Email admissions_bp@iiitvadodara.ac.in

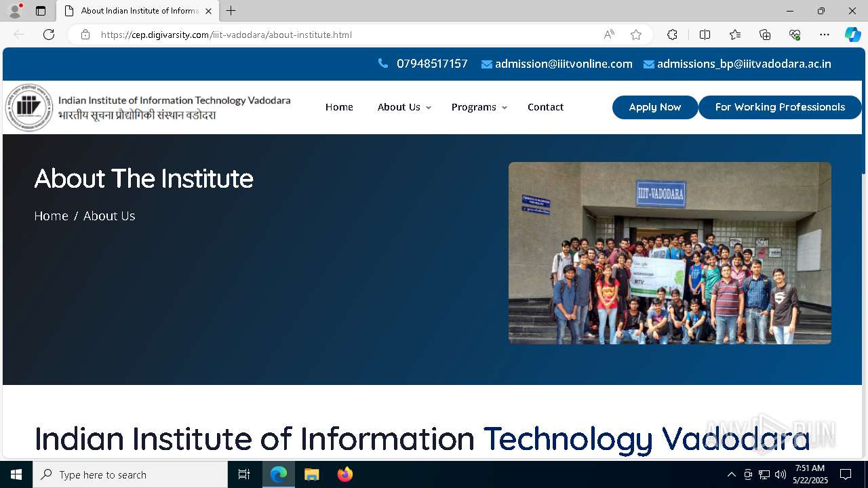[744, 64]
